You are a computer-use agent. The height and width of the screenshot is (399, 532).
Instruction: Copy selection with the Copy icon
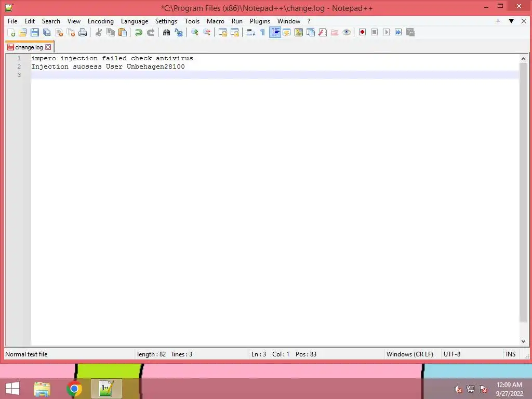[111, 32]
